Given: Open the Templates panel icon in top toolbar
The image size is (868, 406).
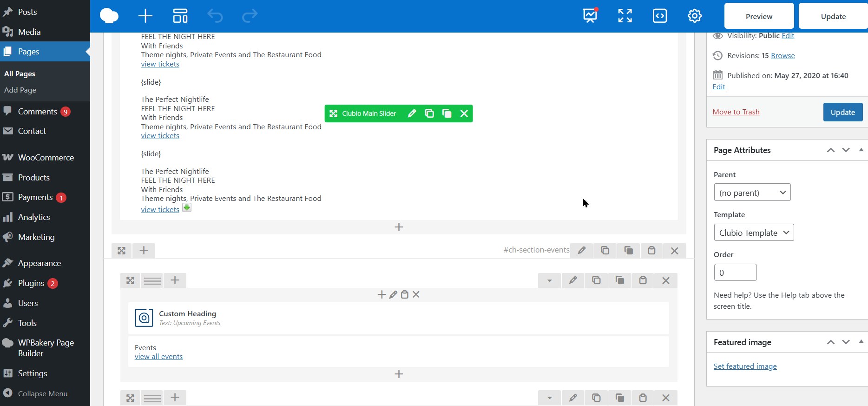Looking at the screenshot, I should [180, 16].
